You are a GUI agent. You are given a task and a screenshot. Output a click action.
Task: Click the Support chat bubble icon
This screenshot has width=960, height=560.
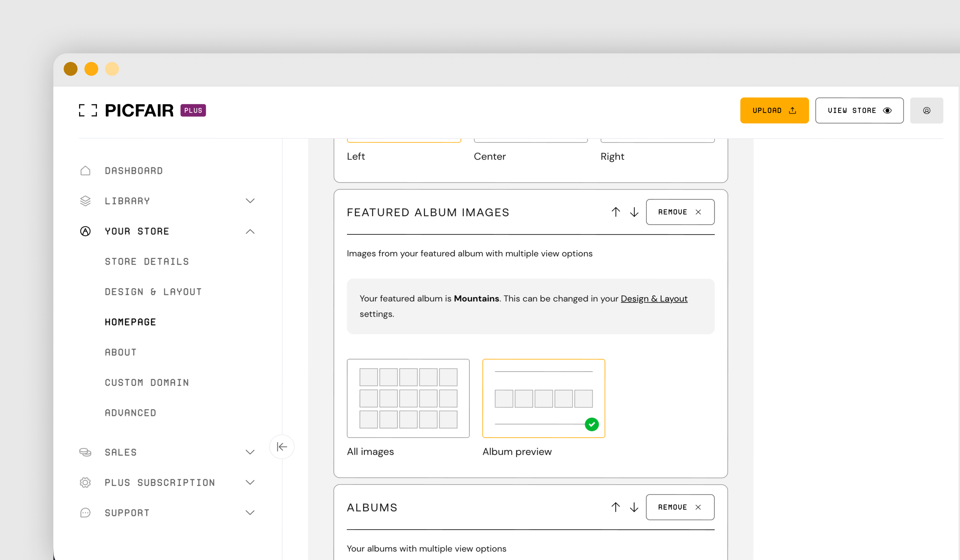(x=85, y=513)
